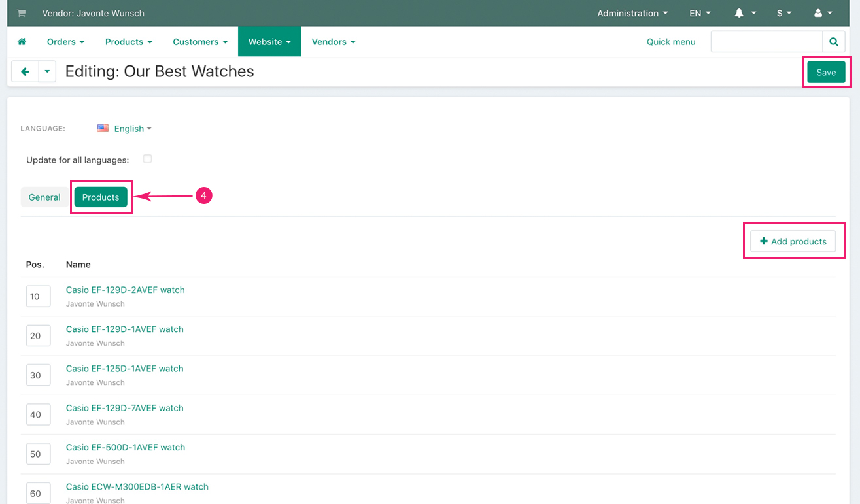Screen dimensions: 860x504
Task: Open the Products top menu
Action: coord(129,42)
